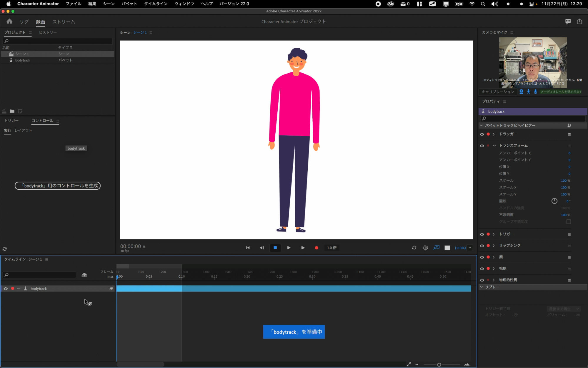Viewport: 588px width, 368px height.
Task: Check the グループ不透明度 checkbox
Action: click(x=569, y=222)
